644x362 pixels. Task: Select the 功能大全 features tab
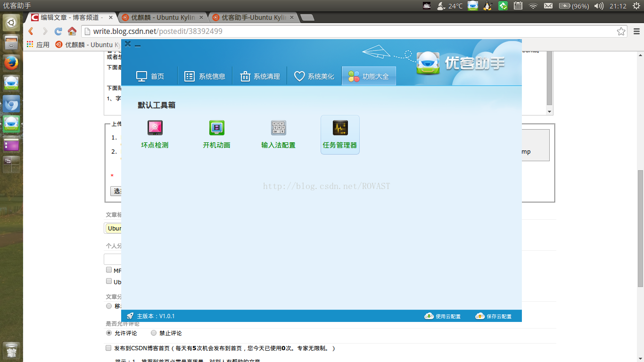(369, 76)
